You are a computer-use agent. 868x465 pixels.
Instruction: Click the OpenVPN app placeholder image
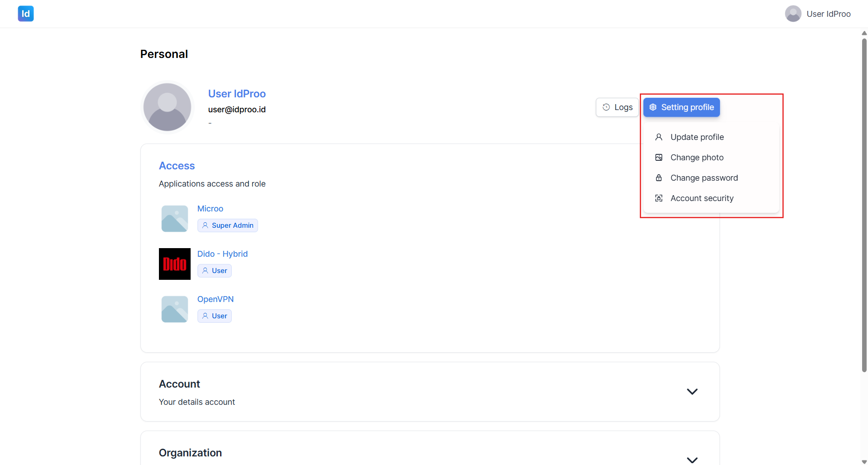[174, 309]
